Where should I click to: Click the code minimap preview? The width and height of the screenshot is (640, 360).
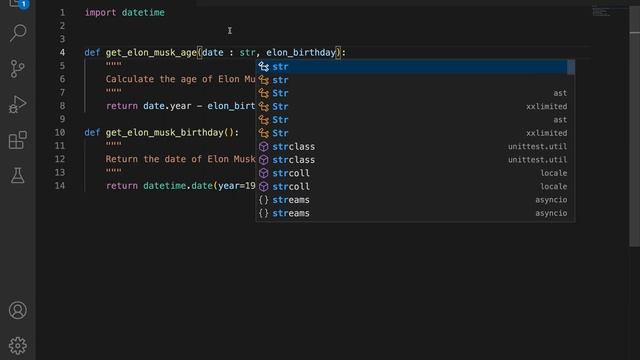601,12
